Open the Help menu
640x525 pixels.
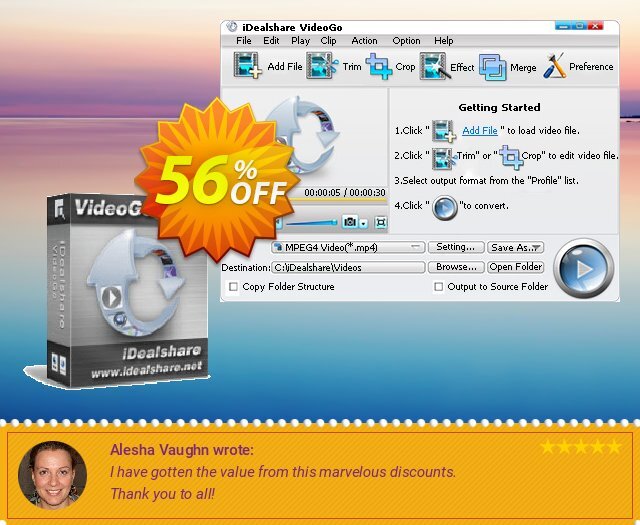[x=444, y=41]
